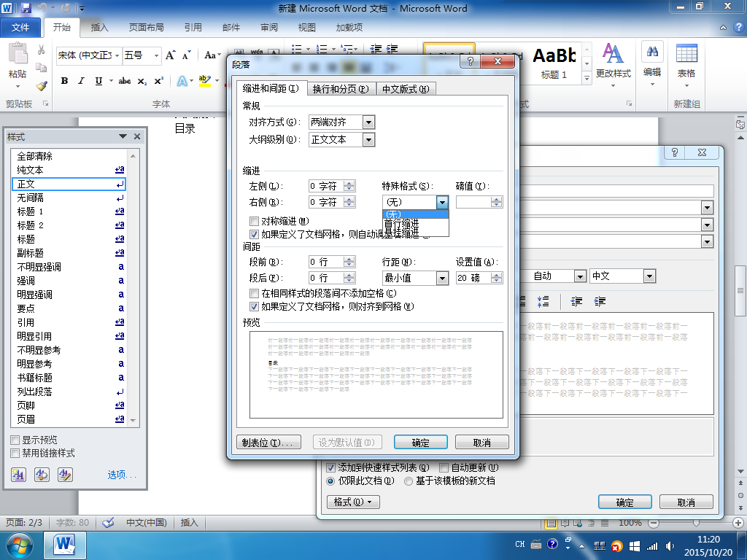This screenshot has height=560, width=747.
Task: Select new documents based on template radio
Action: coord(409,481)
